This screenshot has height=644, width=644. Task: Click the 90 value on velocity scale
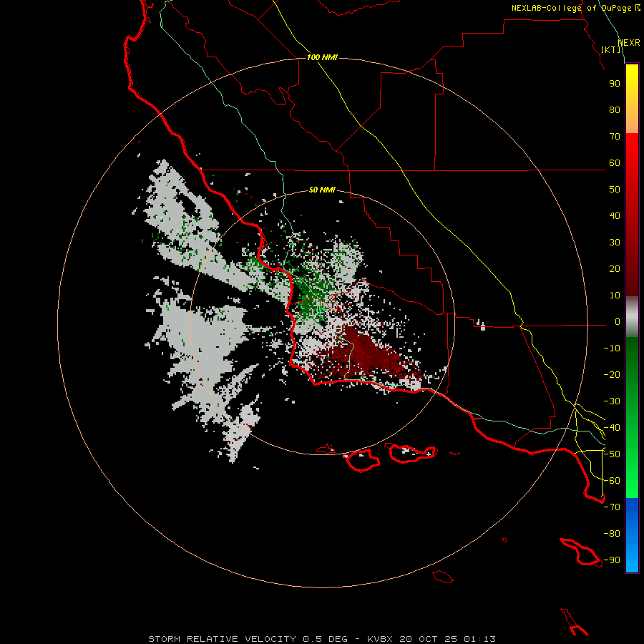tap(615, 84)
